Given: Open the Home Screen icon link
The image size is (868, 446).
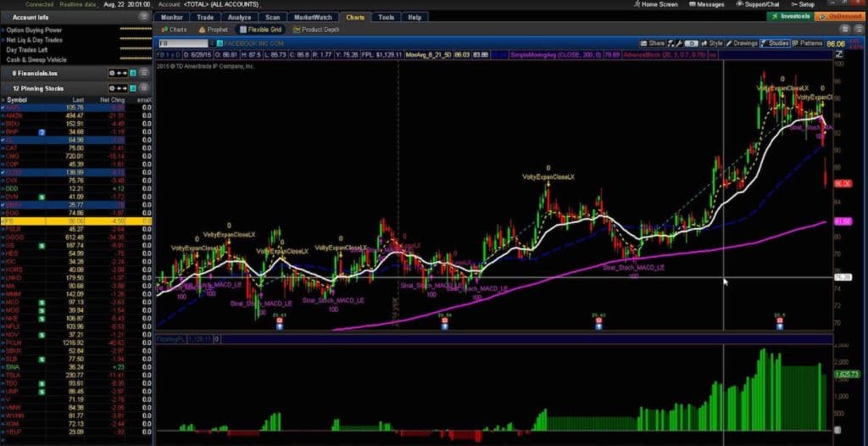Looking at the screenshot, I should tap(657, 4).
